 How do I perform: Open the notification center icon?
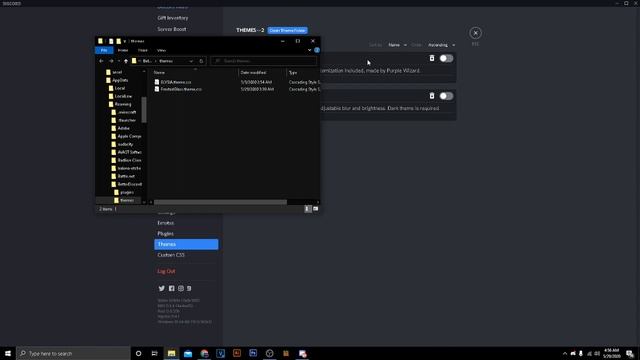[x=630, y=353]
